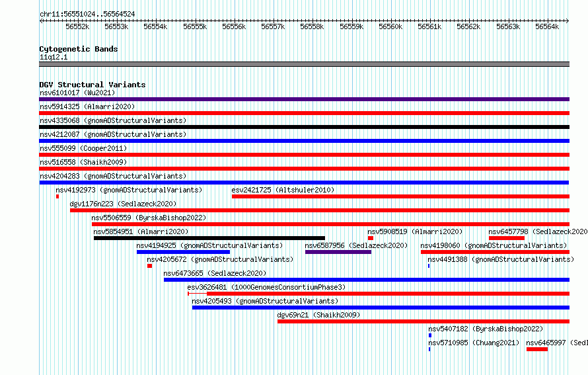The height and width of the screenshot is (375, 588).
Task: Open esv2421725 (Altshuler2010) label
Action: [x=283, y=190]
